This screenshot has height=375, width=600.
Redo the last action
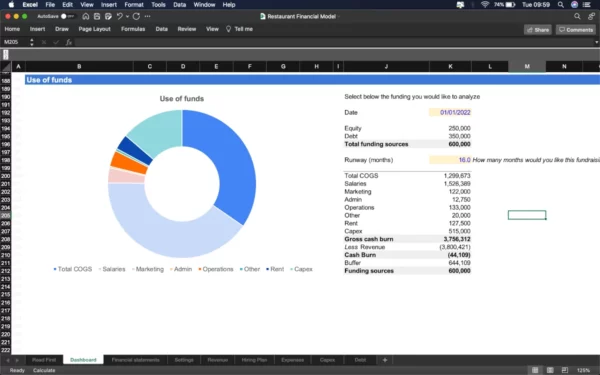136,16
